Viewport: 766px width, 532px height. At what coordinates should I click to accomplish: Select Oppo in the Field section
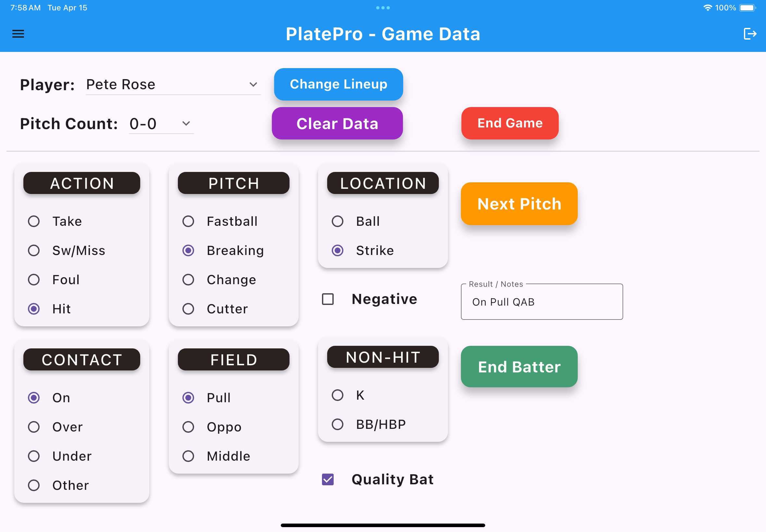coord(188,427)
